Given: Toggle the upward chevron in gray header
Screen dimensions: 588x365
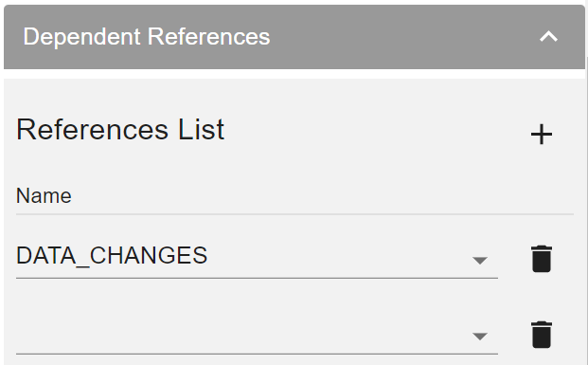Looking at the screenshot, I should (x=548, y=37).
